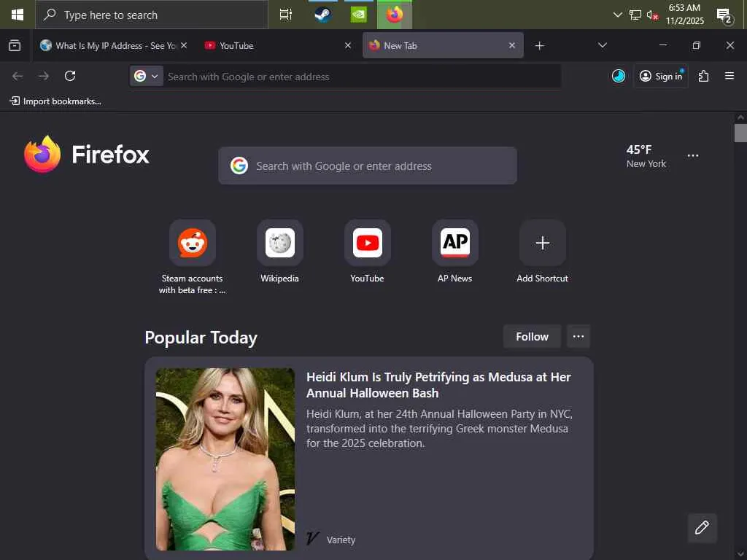Show hidden system tray icons

617,15
